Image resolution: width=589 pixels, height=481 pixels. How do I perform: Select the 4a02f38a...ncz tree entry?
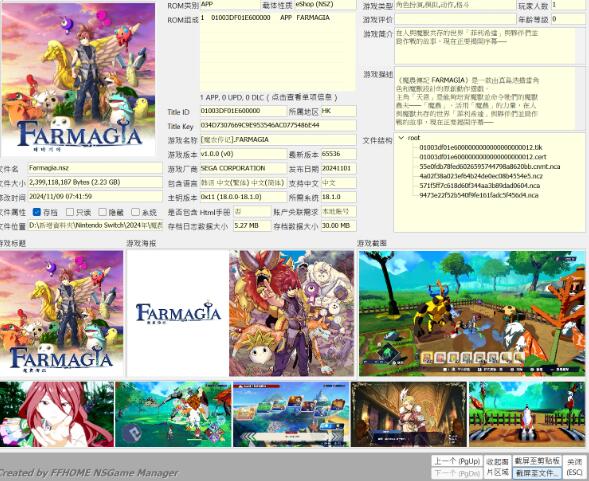point(481,176)
